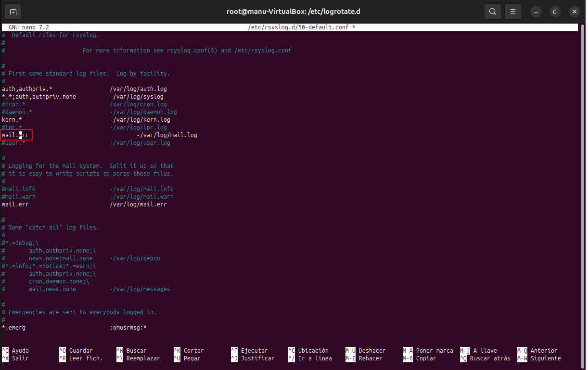Click the :omusrmsg:* action text
The width and height of the screenshot is (588, 370).
click(128, 328)
